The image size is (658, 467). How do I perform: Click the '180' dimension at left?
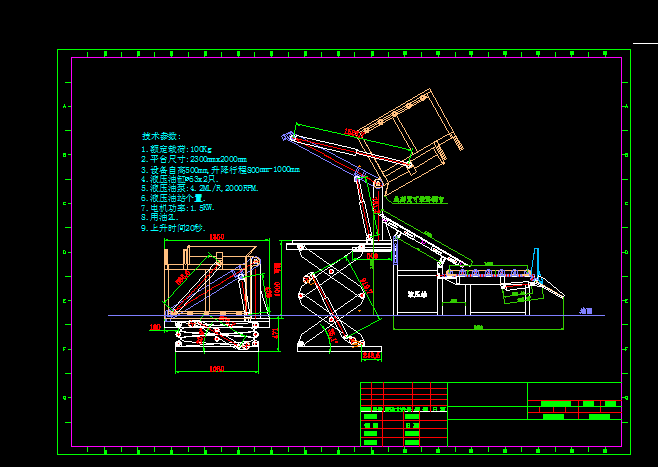pyautogui.click(x=155, y=327)
